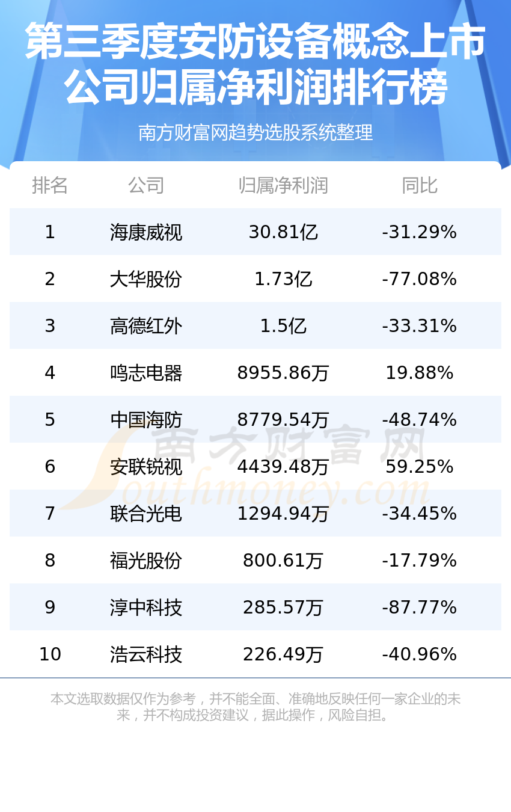Click the 排名 column header

(50, 185)
